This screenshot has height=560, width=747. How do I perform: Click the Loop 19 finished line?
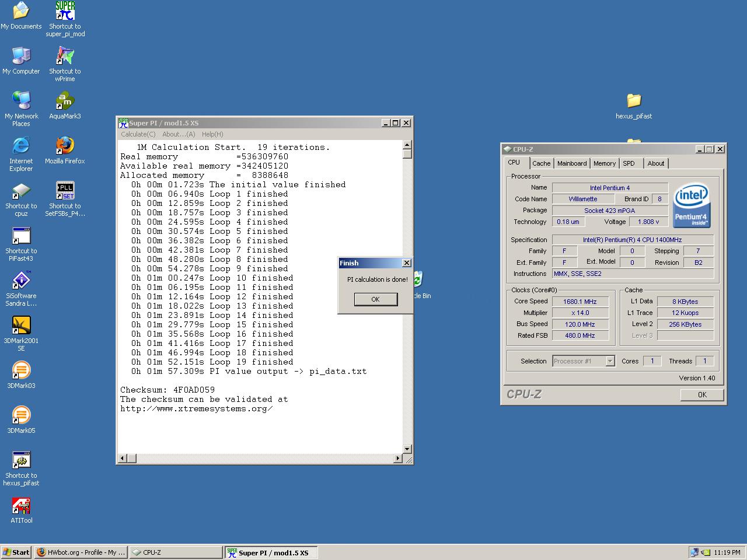212,362
